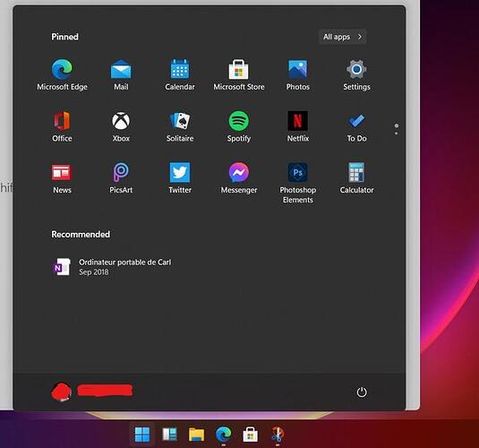Viewport: 479px width, 448px height.
Task: Start the Solitaire game
Action: [180, 126]
